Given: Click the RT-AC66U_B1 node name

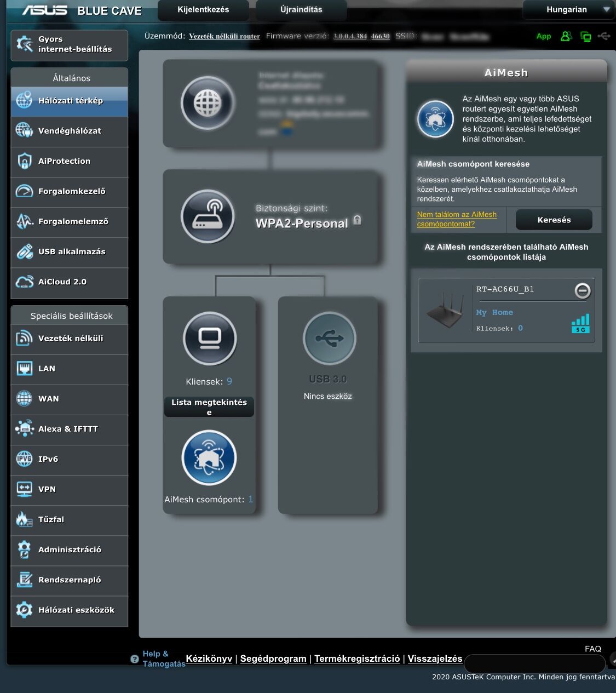Looking at the screenshot, I should pos(505,289).
